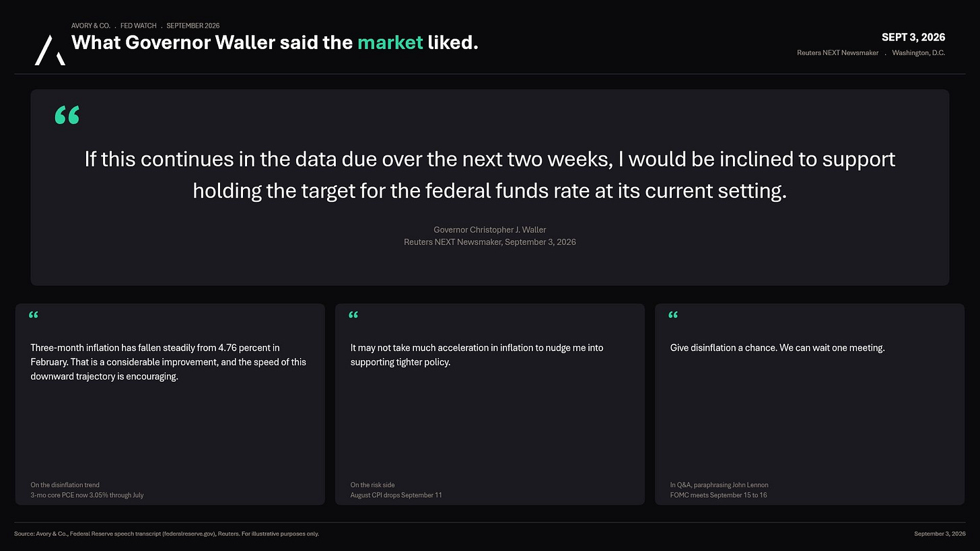Click the SEPT 3, 2026 date heading
Image resolution: width=980 pixels, height=551 pixels.
(x=913, y=37)
